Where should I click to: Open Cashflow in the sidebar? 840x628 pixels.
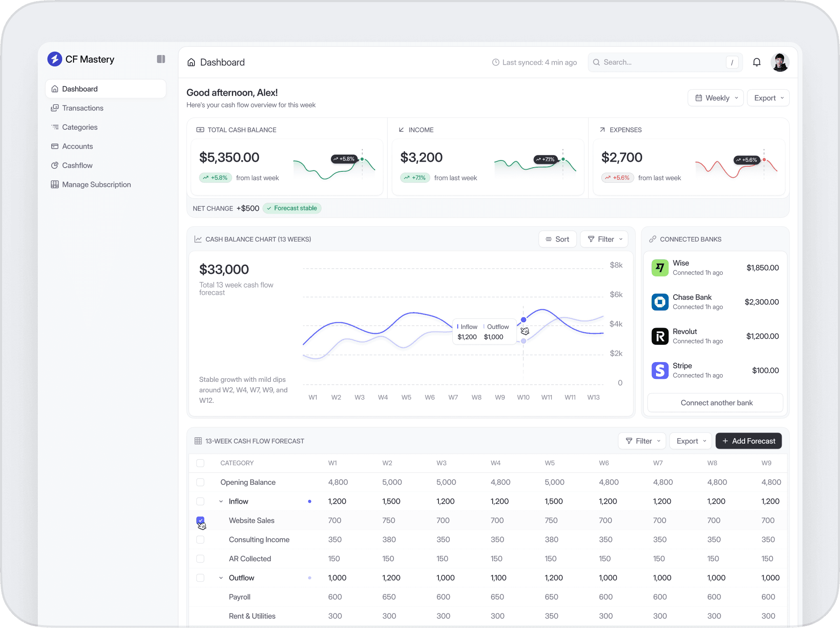click(77, 166)
